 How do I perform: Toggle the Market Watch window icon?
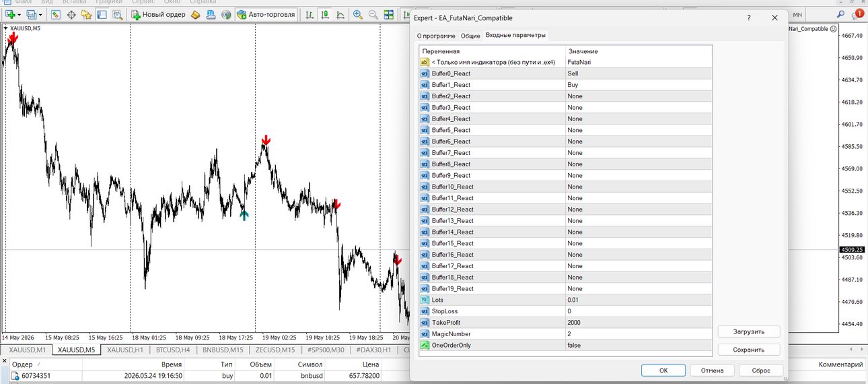pos(55,14)
